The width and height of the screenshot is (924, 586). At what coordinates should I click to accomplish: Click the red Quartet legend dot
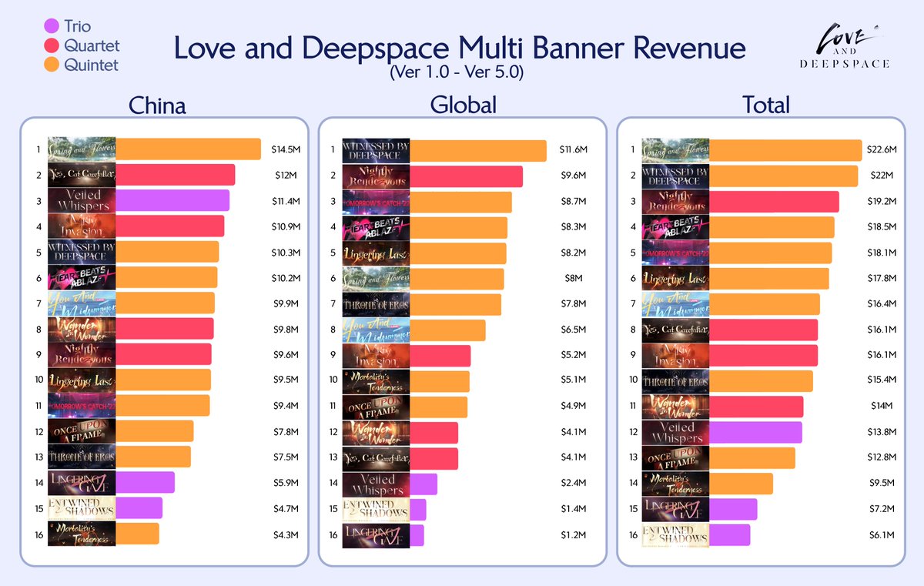[x=53, y=45]
